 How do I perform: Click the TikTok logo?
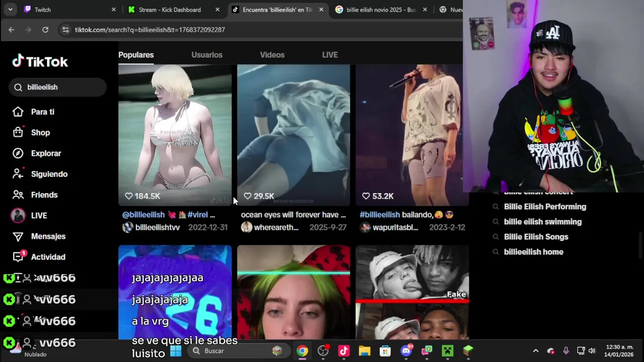(40, 61)
